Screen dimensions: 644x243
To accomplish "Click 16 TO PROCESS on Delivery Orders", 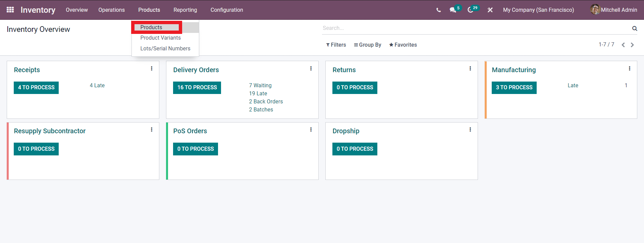I will [197, 88].
